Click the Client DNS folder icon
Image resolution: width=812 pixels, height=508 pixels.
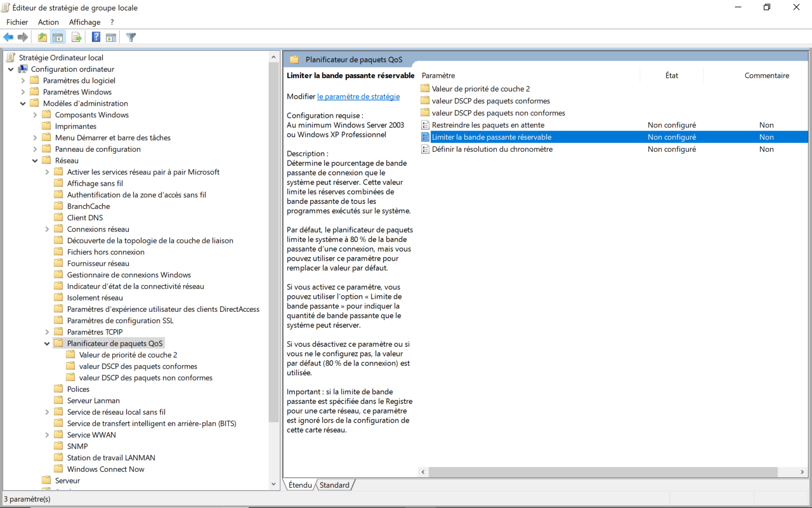click(59, 217)
